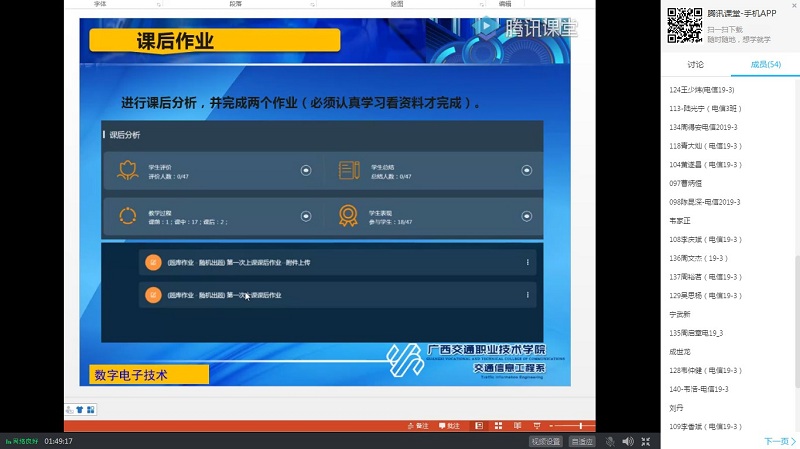Viewport: 800px width, 449px height.
Task: Open the 视频设置 button
Action: coord(546,441)
